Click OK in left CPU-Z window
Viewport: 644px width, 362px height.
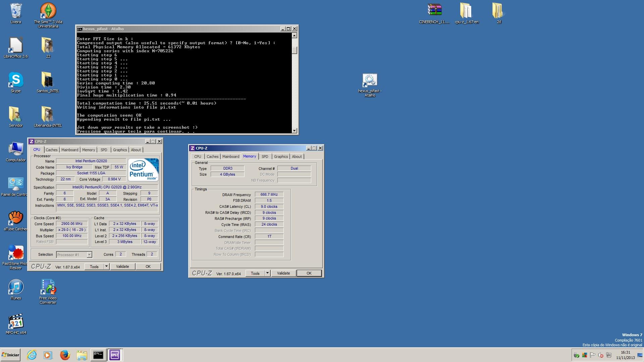coord(148,266)
